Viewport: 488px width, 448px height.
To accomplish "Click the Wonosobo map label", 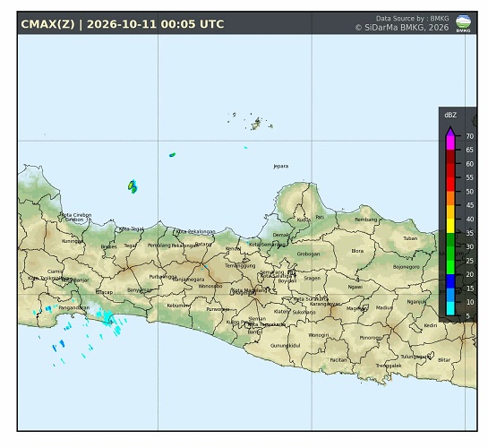I will 210,286.
